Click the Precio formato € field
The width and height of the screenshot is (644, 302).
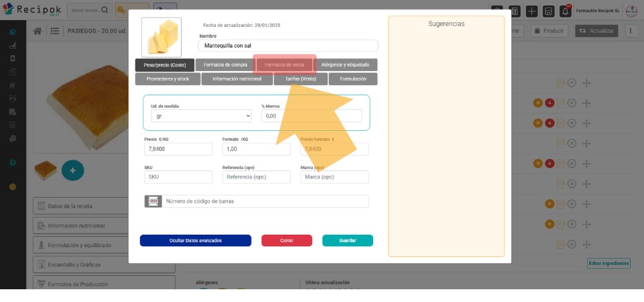[334, 149]
